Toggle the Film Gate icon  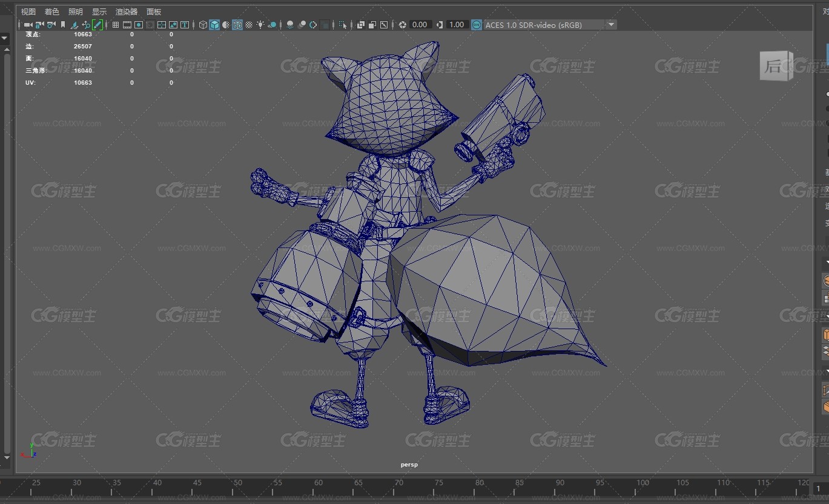(x=127, y=25)
